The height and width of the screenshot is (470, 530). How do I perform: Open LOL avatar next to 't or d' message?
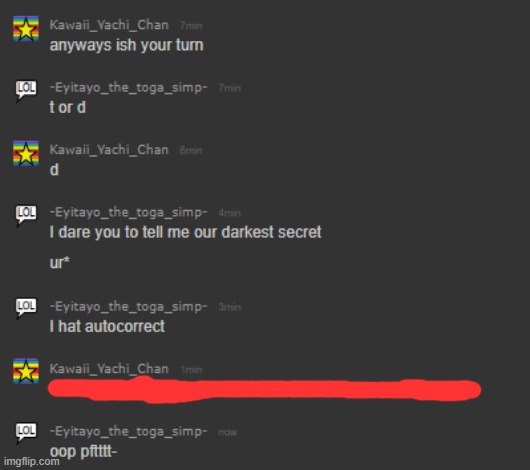pos(26,90)
